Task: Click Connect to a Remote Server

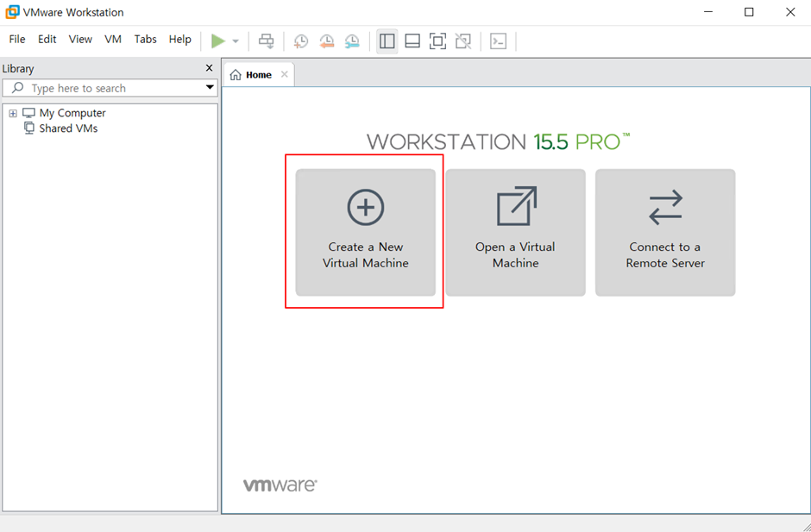Action: pos(665,232)
